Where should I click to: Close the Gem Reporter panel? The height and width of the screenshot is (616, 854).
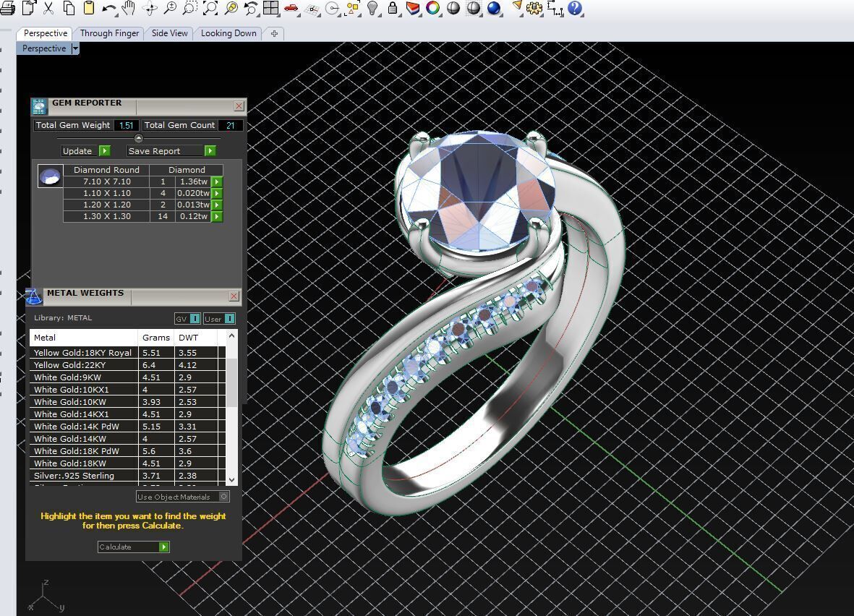pos(239,106)
